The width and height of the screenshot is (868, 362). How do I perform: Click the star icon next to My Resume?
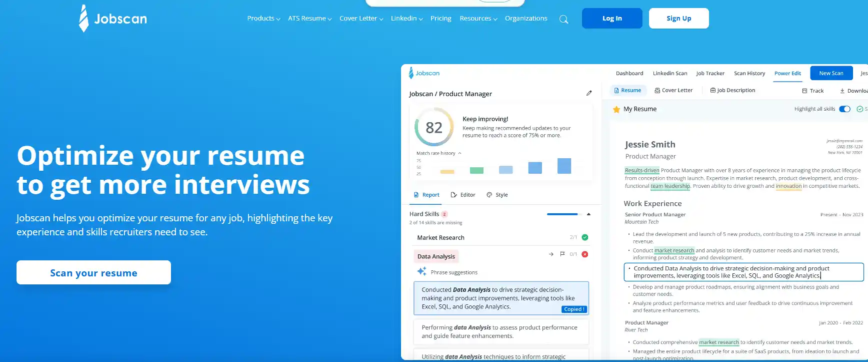[x=616, y=109]
